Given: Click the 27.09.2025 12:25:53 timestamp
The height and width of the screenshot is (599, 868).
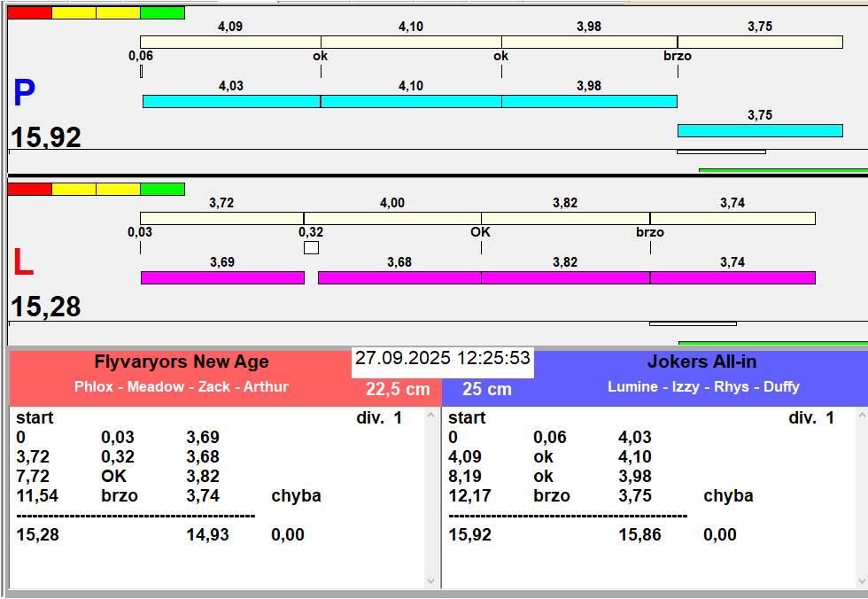Looking at the screenshot, I should click(442, 358).
